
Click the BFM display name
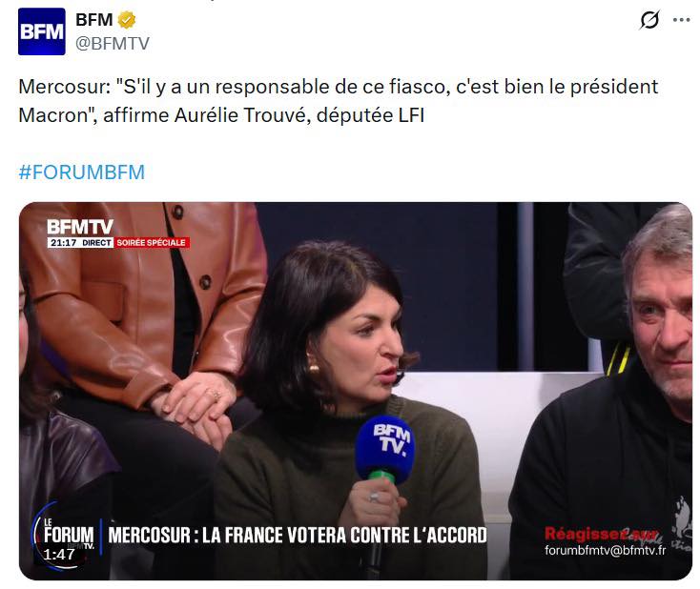[93, 20]
